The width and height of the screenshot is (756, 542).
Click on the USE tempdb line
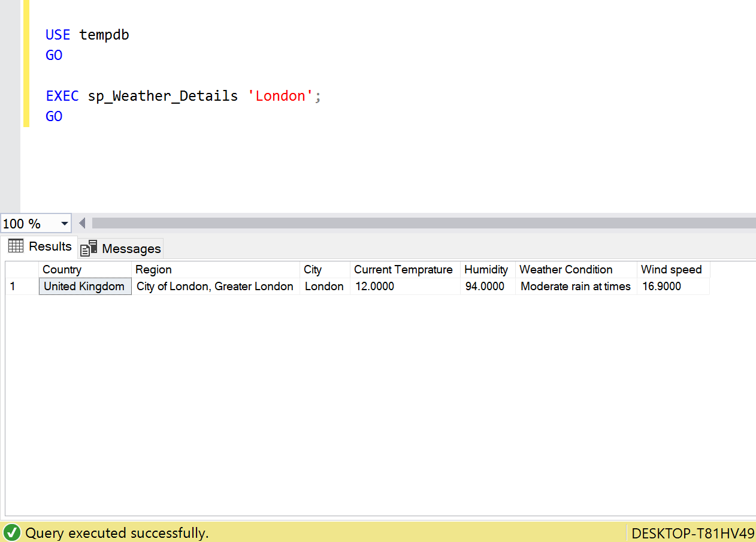pos(87,35)
